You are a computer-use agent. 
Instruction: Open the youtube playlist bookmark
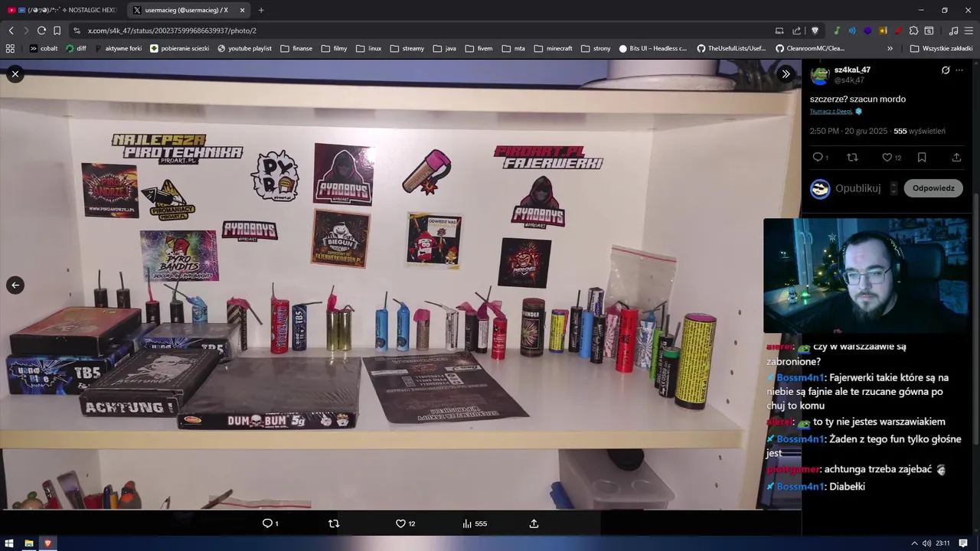click(244, 48)
